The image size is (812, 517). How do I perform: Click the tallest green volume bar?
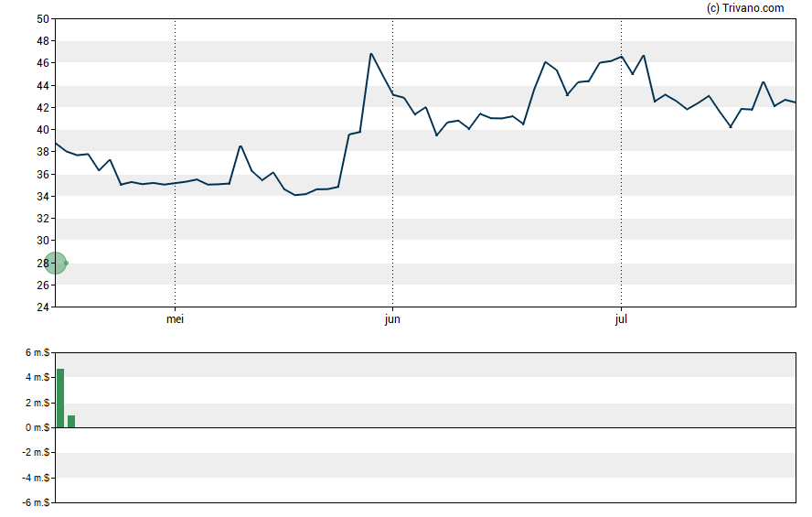pyautogui.click(x=60, y=398)
